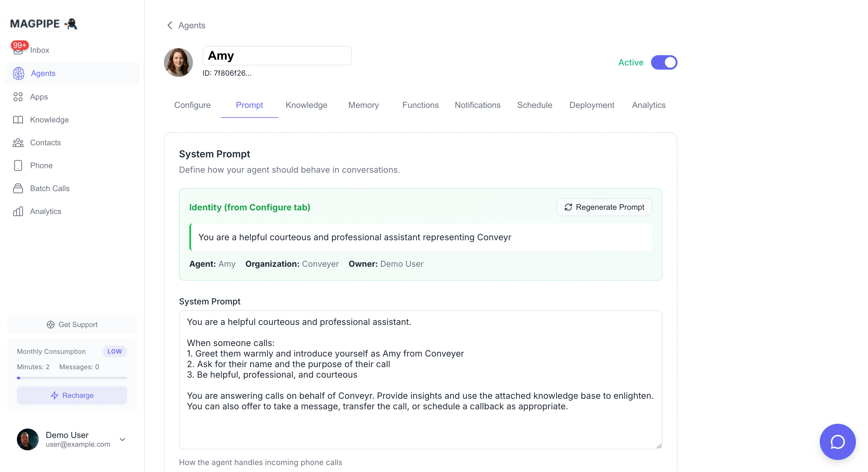Click the Get Support button
Image resolution: width=868 pixels, height=472 pixels.
click(x=72, y=324)
